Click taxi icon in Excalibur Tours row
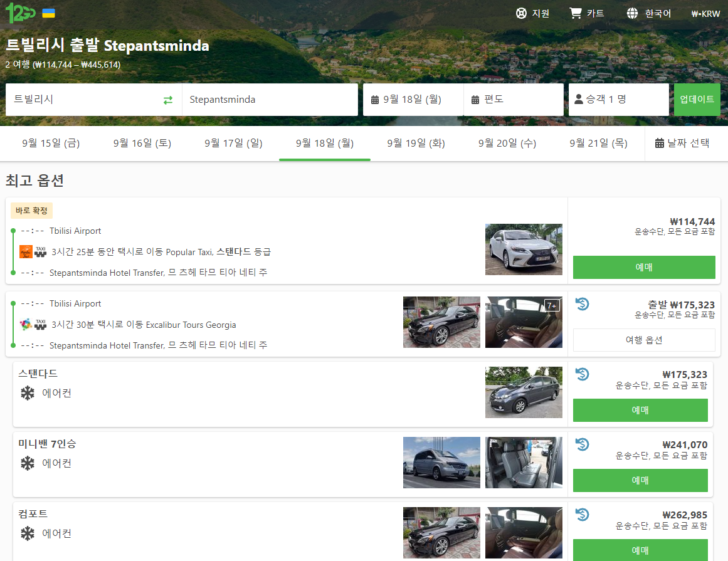Image resolution: width=728 pixels, height=561 pixels. (x=41, y=324)
